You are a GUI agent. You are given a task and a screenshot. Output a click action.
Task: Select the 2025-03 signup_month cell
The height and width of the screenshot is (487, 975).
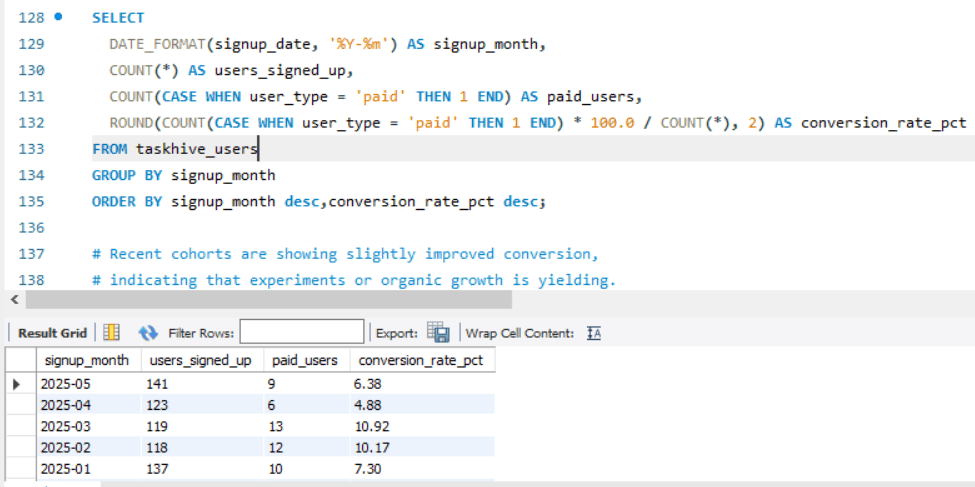tap(88, 426)
